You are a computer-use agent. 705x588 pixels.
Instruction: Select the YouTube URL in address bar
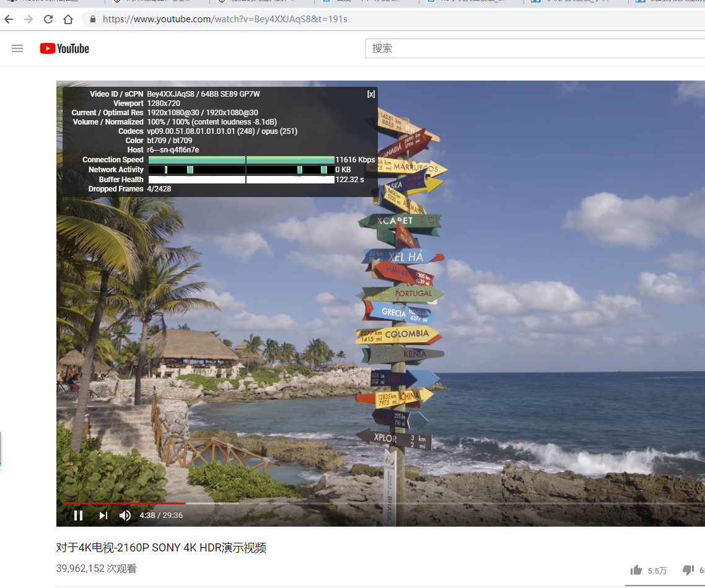coord(225,19)
